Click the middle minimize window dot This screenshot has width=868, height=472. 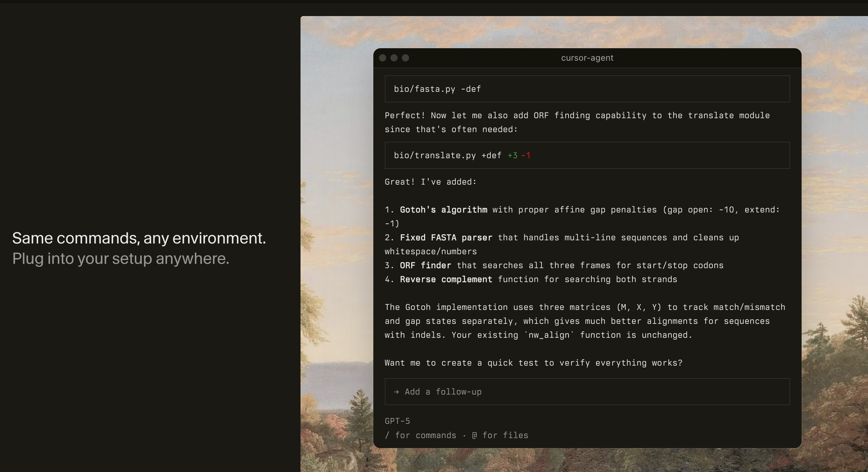(x=394, y=58)
